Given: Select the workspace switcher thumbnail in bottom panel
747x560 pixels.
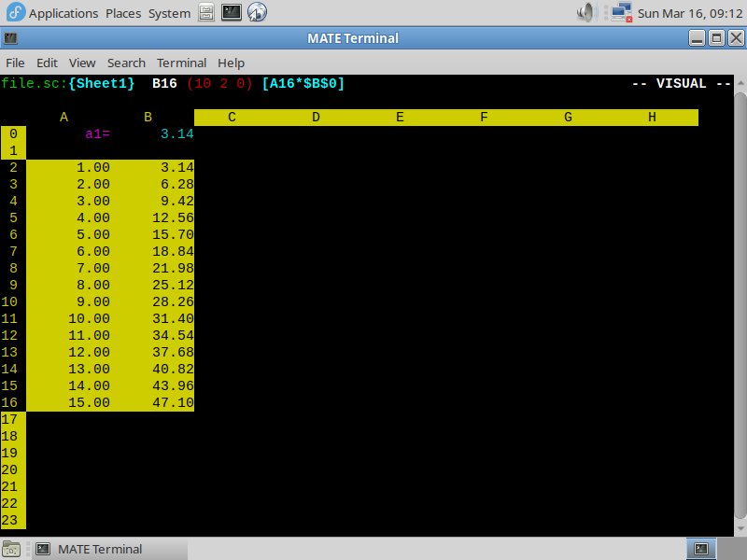Looking at the screenshot, I should tap(700, 549).
